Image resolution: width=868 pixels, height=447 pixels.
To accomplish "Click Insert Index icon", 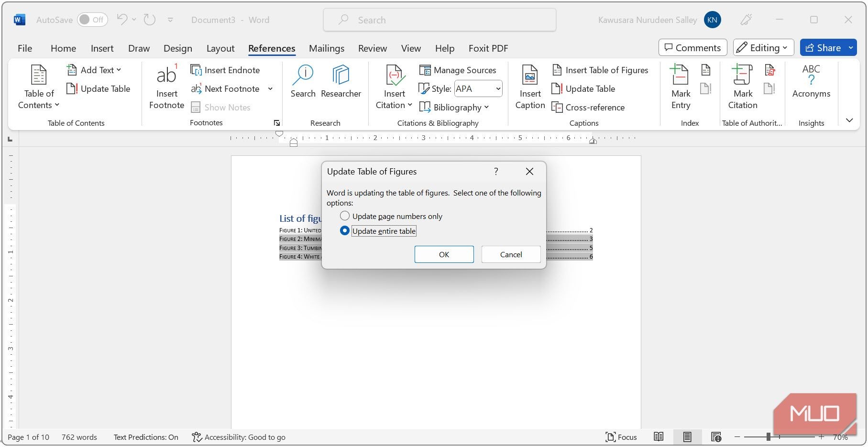I will [x=706, y=70].
